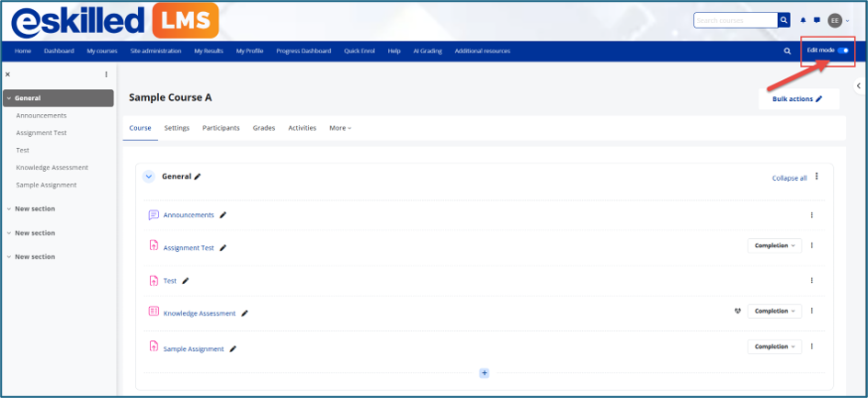Open the Knowledge Assessment activity link

tap(200, 313)
